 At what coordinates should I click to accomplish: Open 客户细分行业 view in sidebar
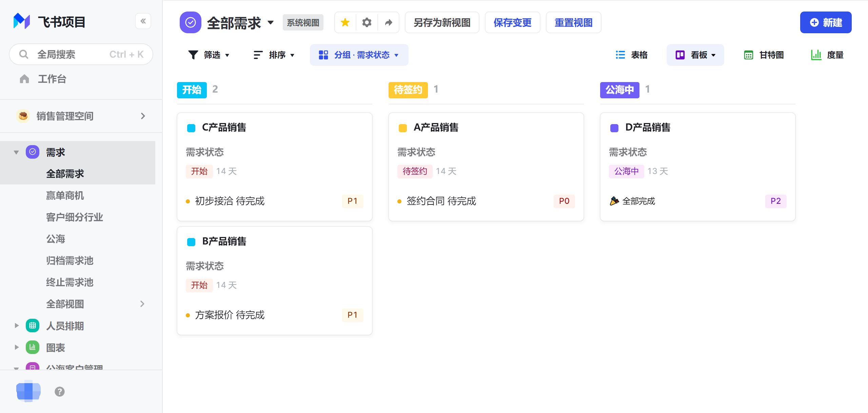pos(74,217)
